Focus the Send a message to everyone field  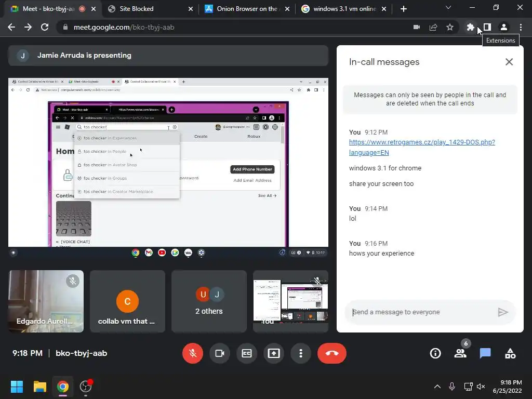tap(421, 312)
